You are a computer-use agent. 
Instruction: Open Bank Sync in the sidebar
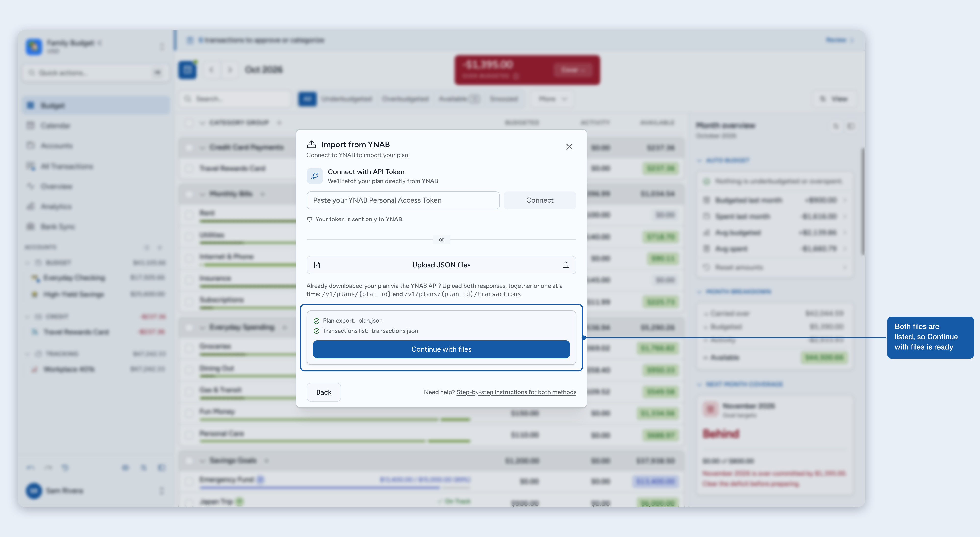pos(96,227)
